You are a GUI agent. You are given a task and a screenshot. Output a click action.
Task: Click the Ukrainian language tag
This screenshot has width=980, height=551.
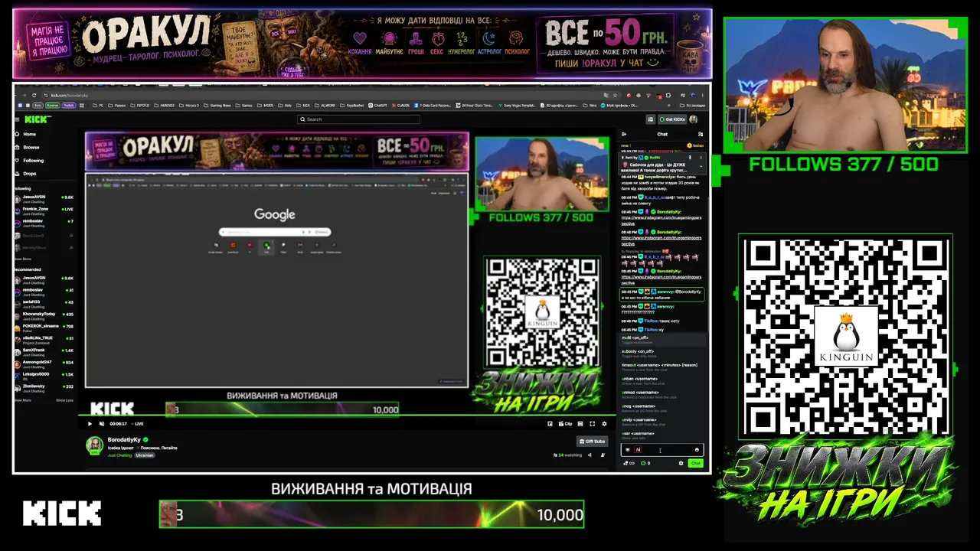click(x=145, y=455)
